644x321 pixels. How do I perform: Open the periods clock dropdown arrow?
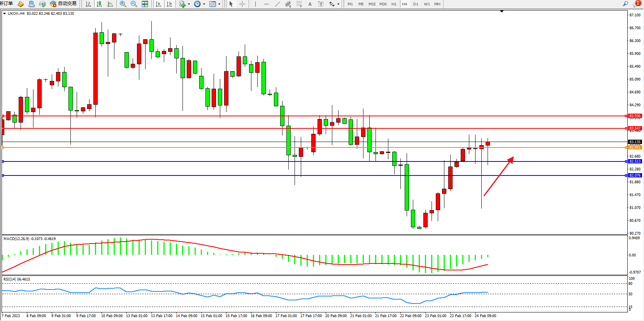pos(204,4)
